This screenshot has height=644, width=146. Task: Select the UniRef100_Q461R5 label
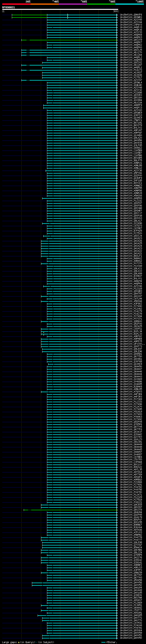click(x=131, y=615)
